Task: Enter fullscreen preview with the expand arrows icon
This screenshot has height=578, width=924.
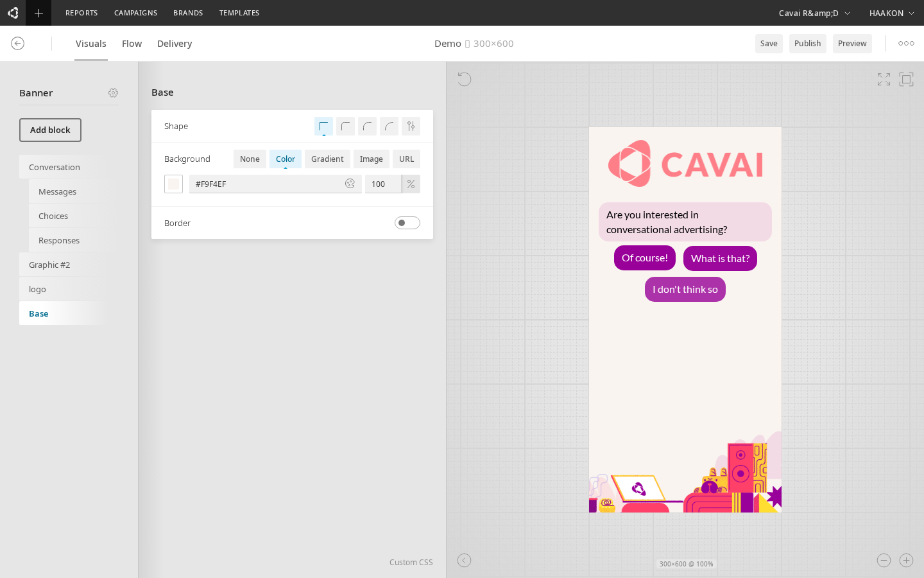Action: coord(884,79)
